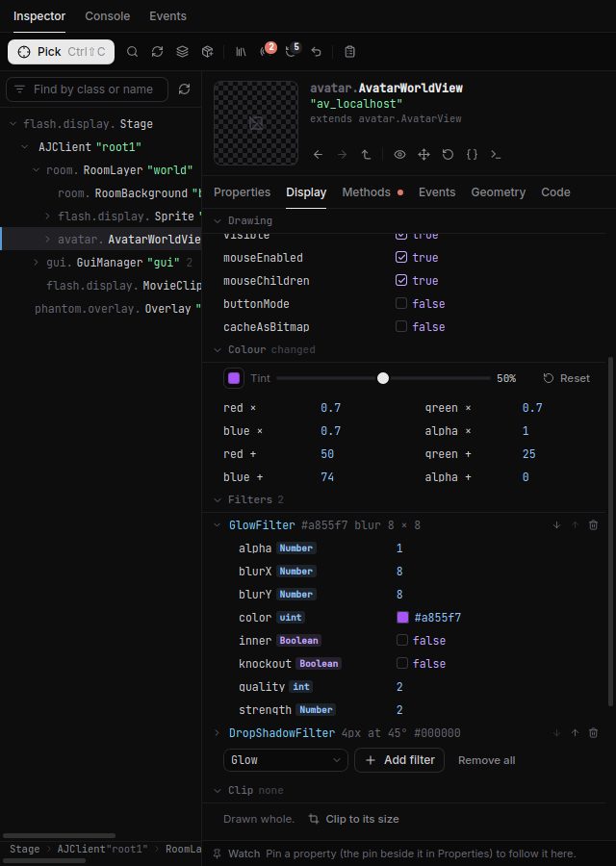The width and height of the screenshot is (616, 866).
Task: Click the GlowFilter color swatch #a855f7
Action: click(402, 618)
